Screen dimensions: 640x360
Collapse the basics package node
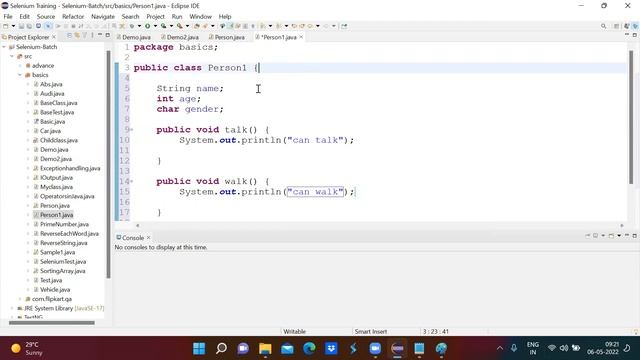pyautogui.click(x=20, y=75)
